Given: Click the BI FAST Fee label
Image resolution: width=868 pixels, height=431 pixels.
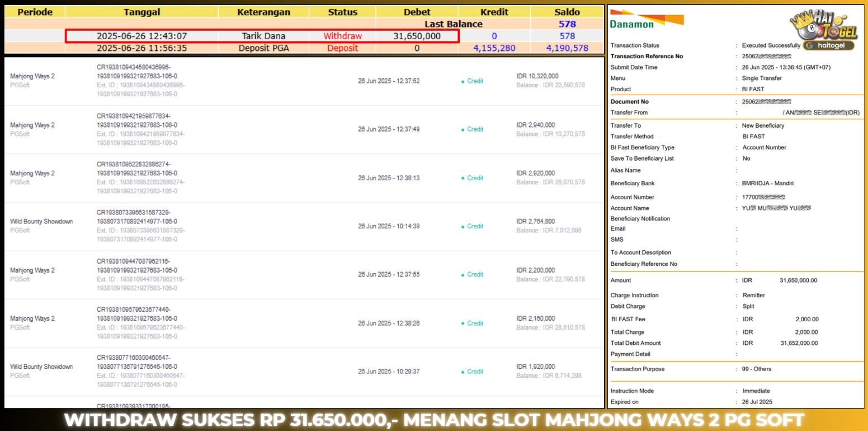Looking at the screenshot, I should [628, 319].
